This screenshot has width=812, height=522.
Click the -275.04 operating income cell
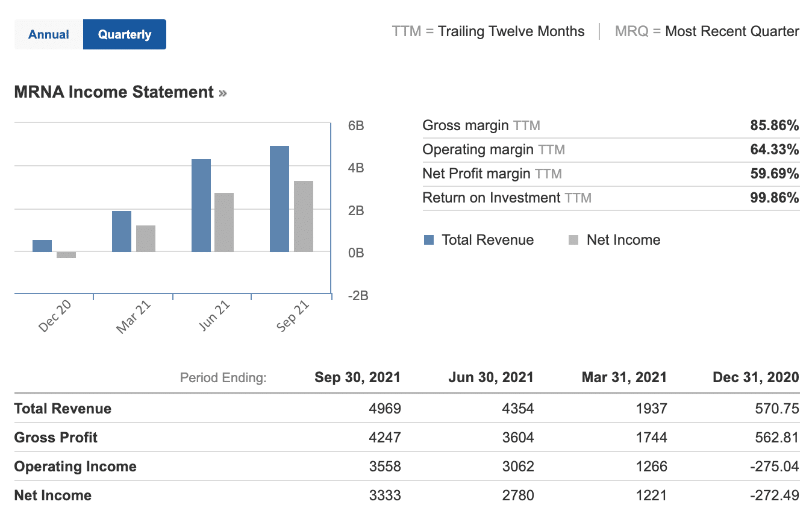tap(775, 467)
